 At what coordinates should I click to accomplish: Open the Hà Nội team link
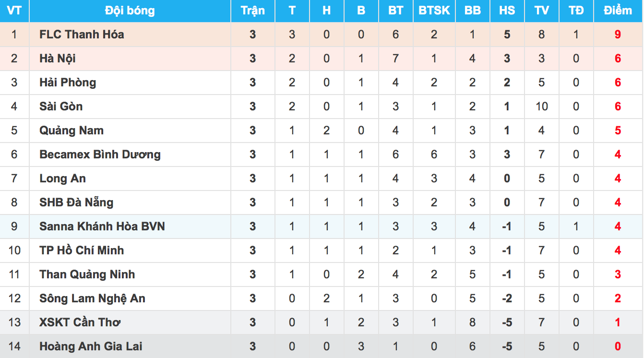point(58,59)
